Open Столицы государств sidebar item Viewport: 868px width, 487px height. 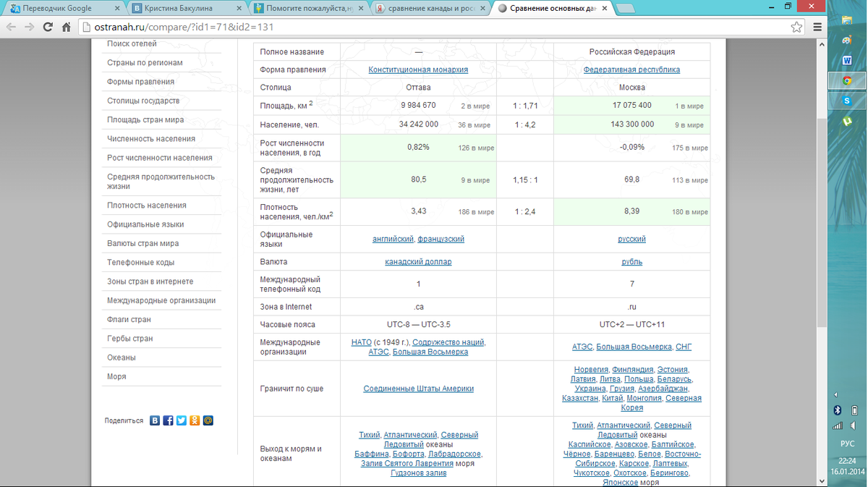[x=143, y=101]
